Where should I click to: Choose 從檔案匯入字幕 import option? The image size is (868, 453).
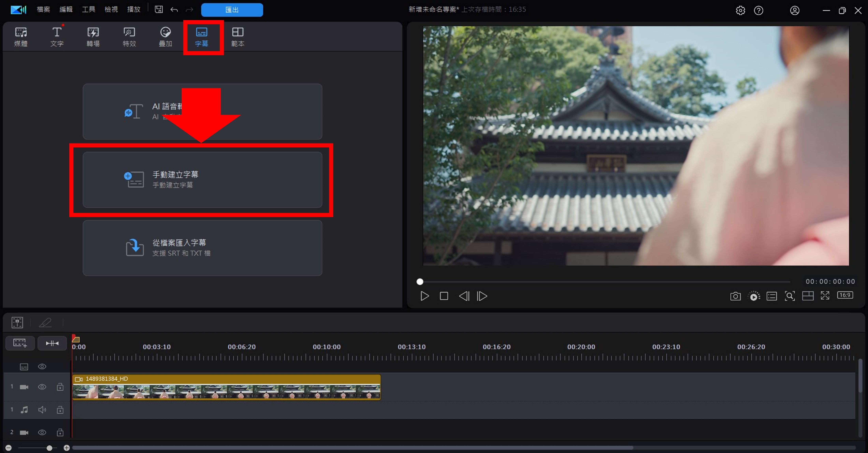202,248
